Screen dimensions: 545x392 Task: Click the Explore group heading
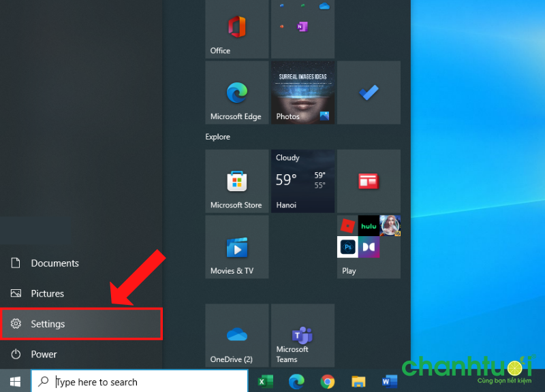tap(217, 137)
